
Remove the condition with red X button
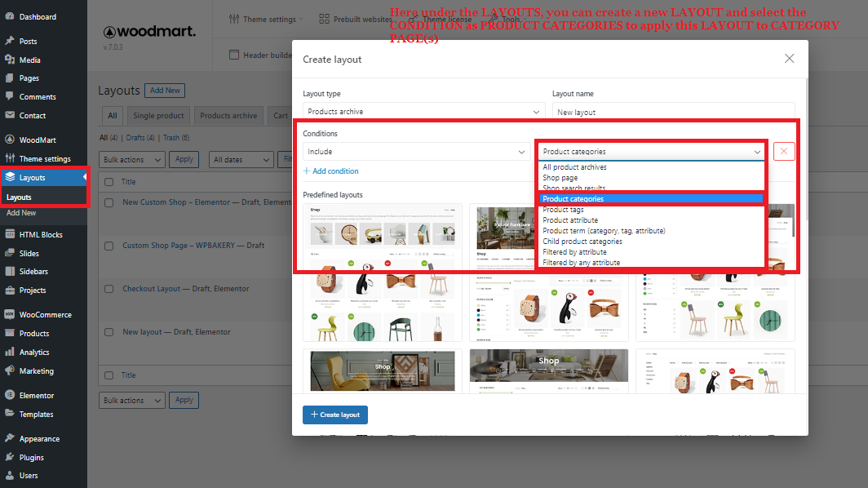click(784, 151)
